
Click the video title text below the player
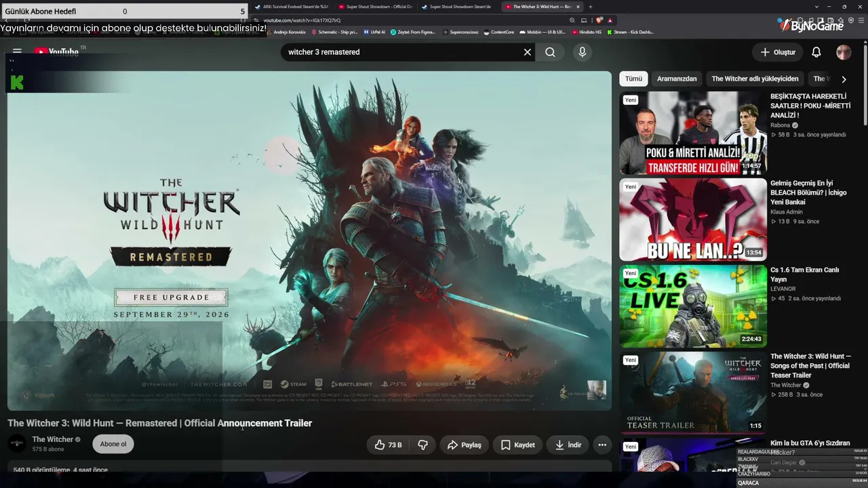click(x=159, y=423)
